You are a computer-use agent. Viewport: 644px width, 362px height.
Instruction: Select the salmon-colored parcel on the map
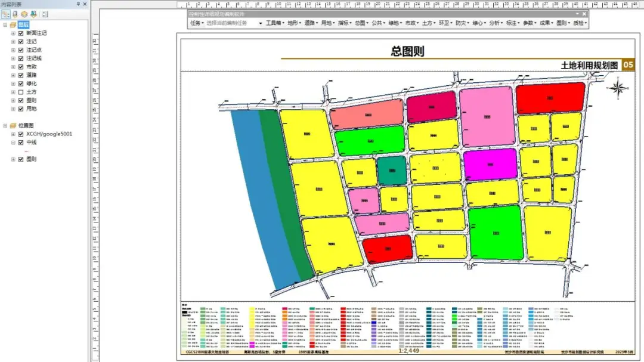coord(367,115)
